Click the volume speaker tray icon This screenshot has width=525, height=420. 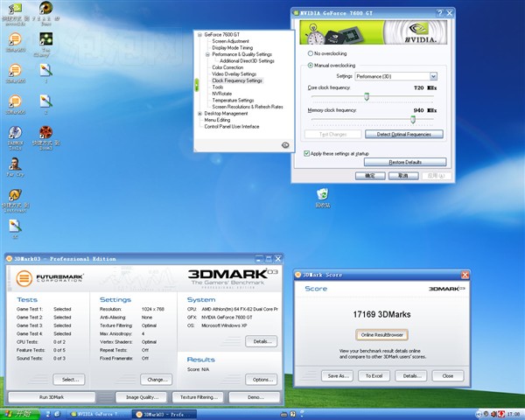pyautogui.click(x=493, y=414)
